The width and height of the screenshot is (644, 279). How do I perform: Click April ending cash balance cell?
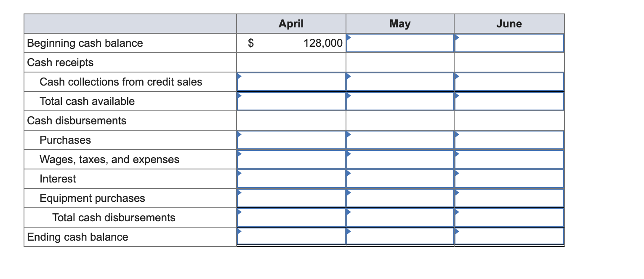291,236
